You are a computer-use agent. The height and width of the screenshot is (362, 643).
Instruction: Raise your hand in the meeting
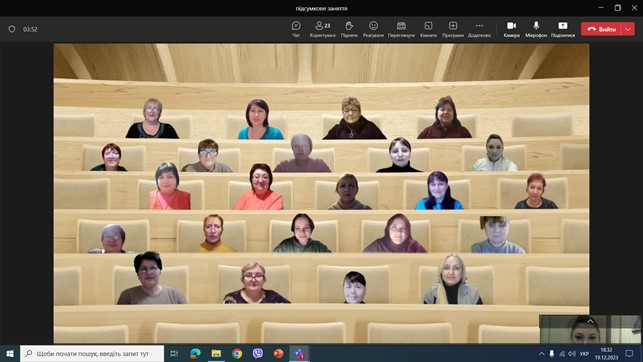[x=349, y=29]
